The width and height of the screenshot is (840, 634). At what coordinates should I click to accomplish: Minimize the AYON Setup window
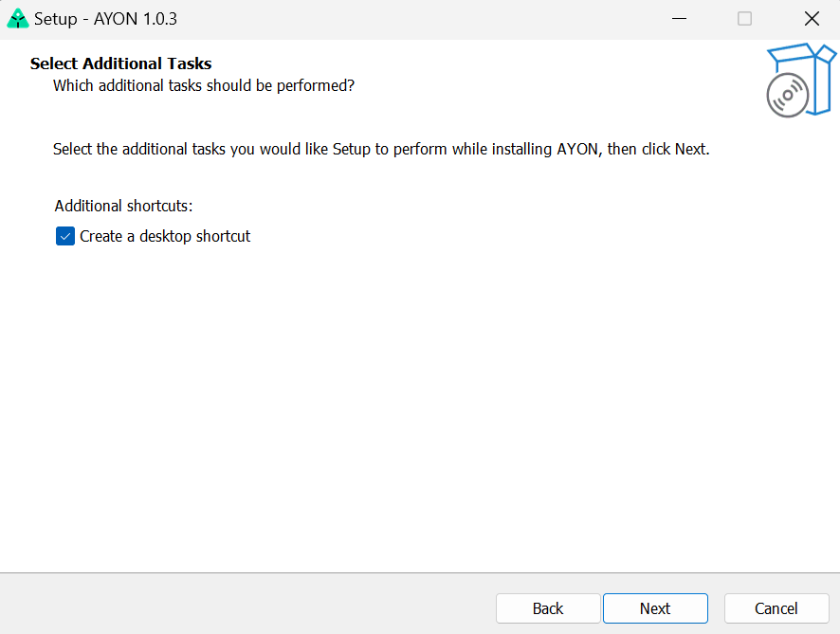[678, 19]
